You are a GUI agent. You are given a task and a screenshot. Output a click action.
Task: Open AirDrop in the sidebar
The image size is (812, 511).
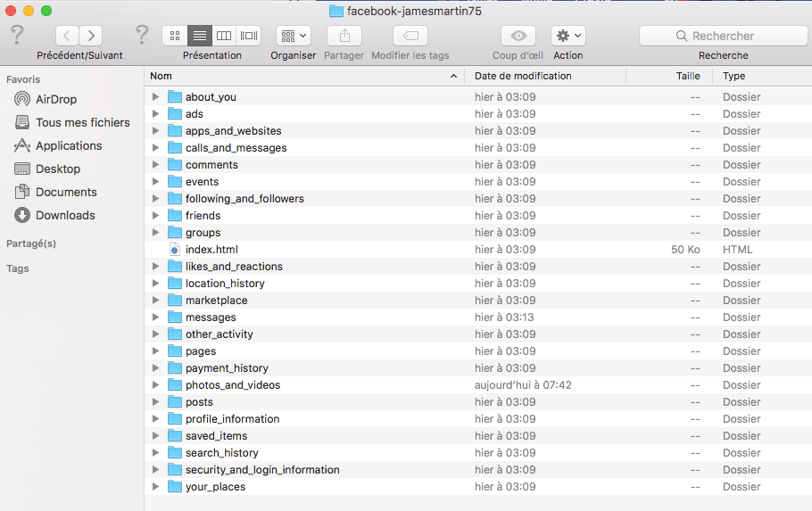point(55,99)
